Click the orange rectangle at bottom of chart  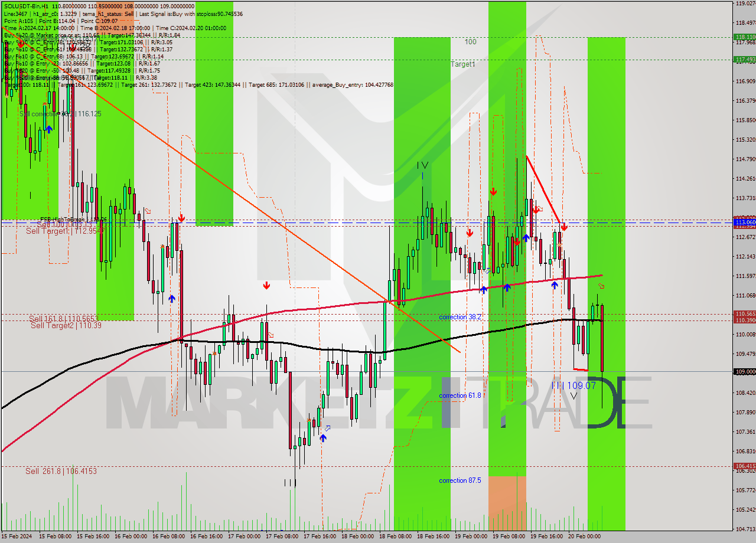[x=507, y=503]
